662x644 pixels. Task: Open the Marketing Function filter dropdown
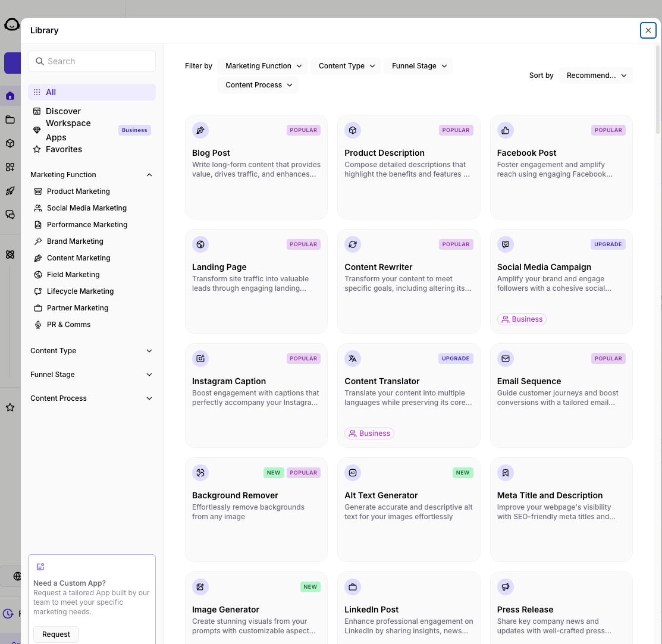pyautogui.click(x=263, y=66)
